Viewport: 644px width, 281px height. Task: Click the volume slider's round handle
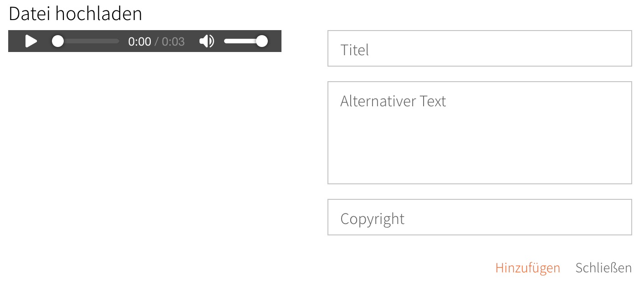click(x=261, y=41)
